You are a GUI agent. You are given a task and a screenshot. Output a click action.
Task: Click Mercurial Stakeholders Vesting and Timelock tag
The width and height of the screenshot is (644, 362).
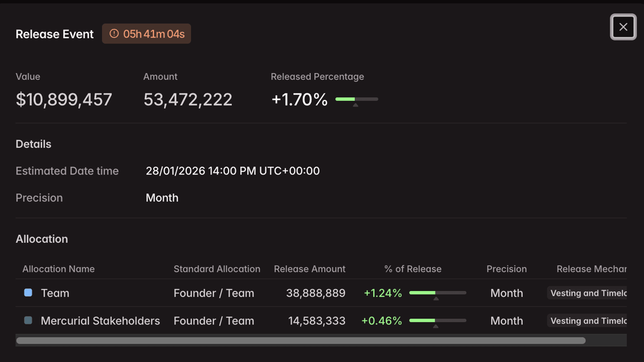587,321
